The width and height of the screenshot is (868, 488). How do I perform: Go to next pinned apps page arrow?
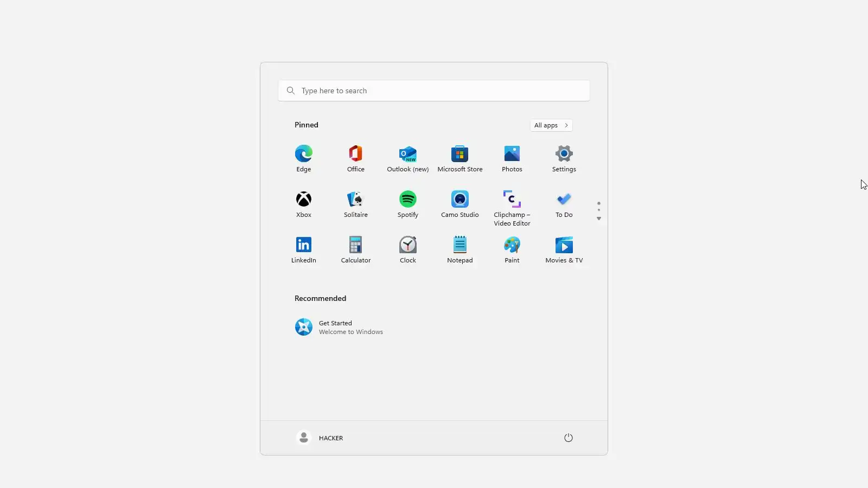599,219
